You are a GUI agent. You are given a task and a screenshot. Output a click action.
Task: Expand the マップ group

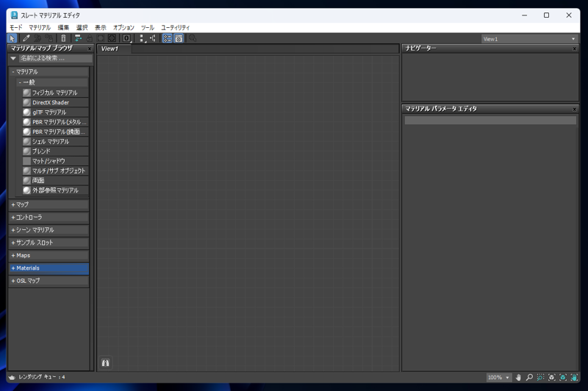point(49,204)
